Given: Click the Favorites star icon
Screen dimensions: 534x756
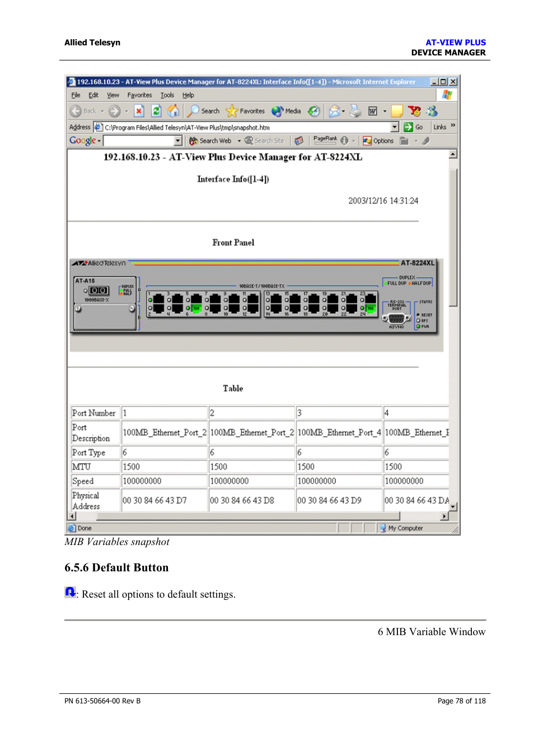Looking at the screenshot, I should [x=231, y=111].
